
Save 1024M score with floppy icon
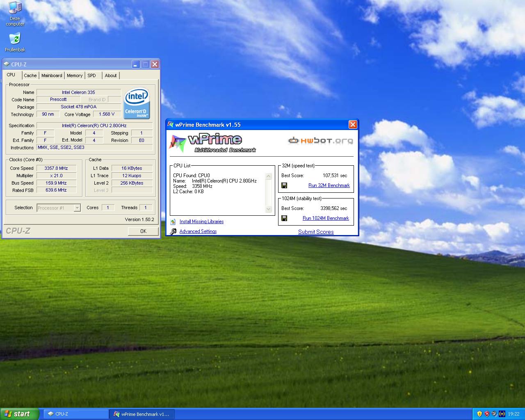click(x=284, y=218)
